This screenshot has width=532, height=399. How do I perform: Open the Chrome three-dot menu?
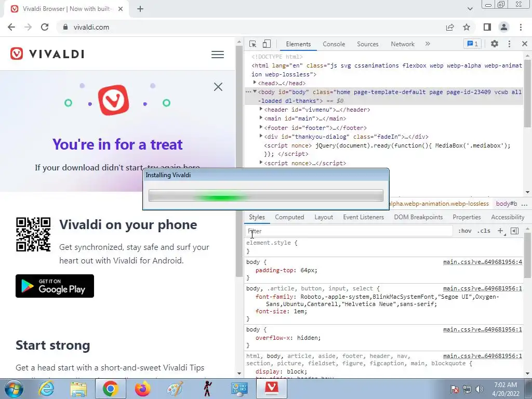(521, 27)
